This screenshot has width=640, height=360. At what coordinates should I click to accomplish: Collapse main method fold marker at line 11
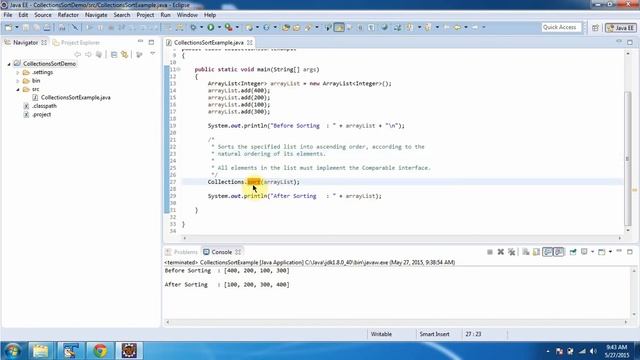coord(178,69)
